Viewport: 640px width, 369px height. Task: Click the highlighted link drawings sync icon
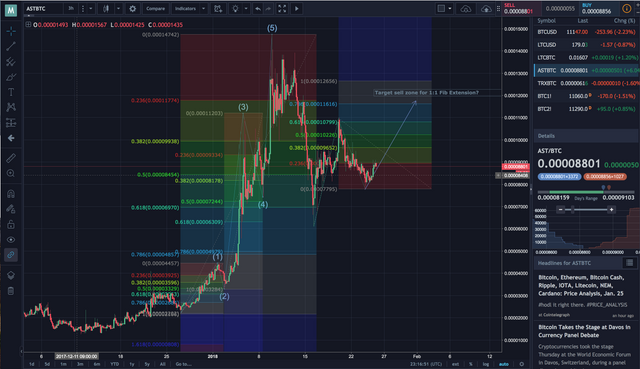coord(11,255)
